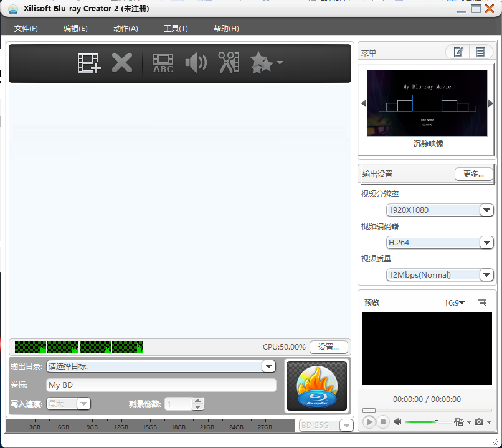
Task: Maximize the Blu-ray Creator window
Action: (x=476, y=9)
